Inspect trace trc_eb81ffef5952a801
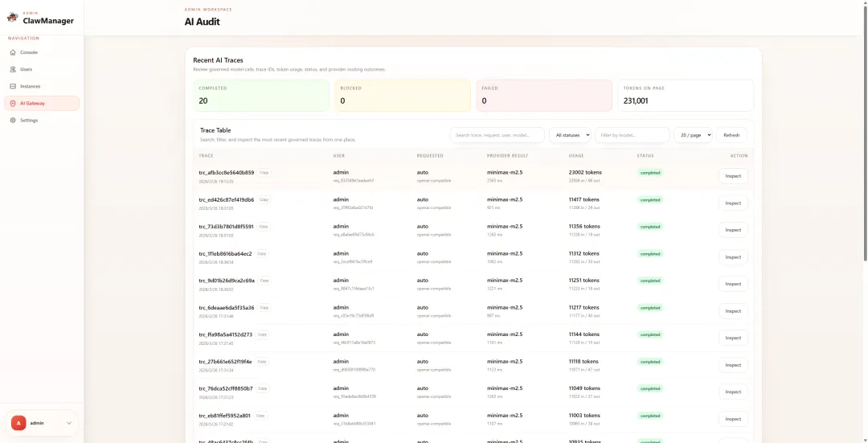This screenshot has width=868, height=443. pyautogui.click(x=733, y=419)
